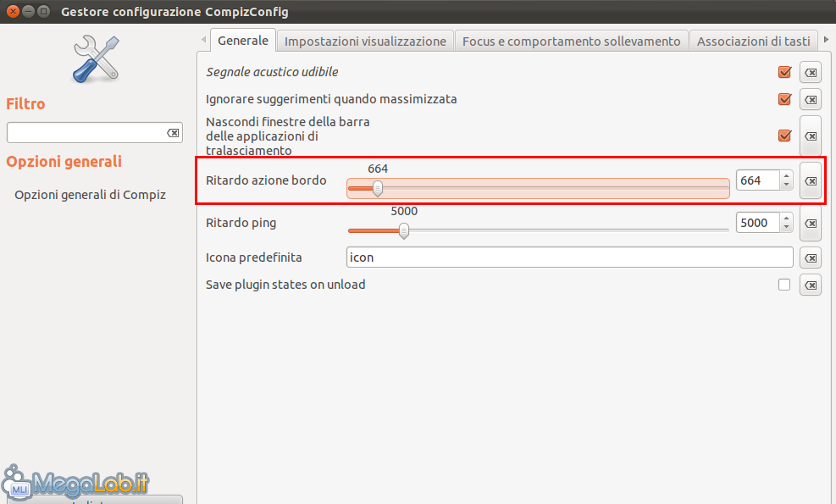Reset Ignorare suggerimenti quando massimizzata option
Screen dimensions: 836x504
[811, 99]
